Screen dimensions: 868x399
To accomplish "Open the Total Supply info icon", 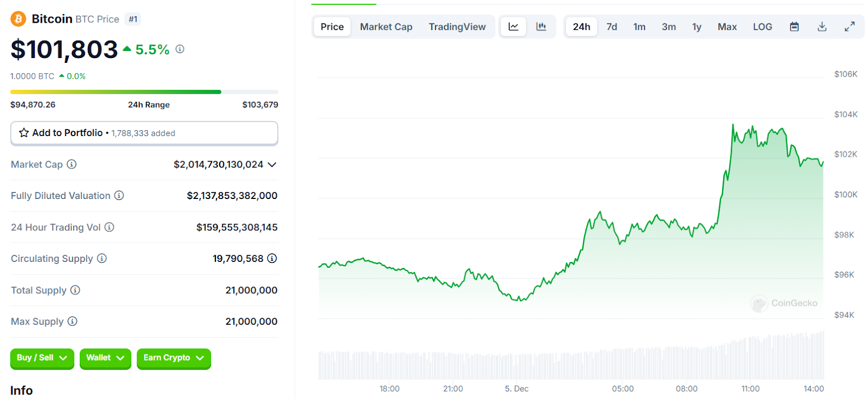I will [75, 290].
